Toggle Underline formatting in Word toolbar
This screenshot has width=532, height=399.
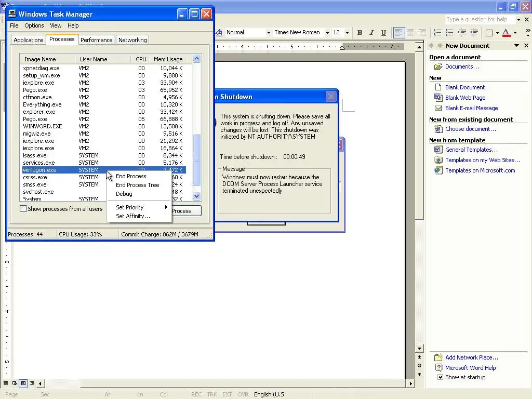click(x=383, y=33)
